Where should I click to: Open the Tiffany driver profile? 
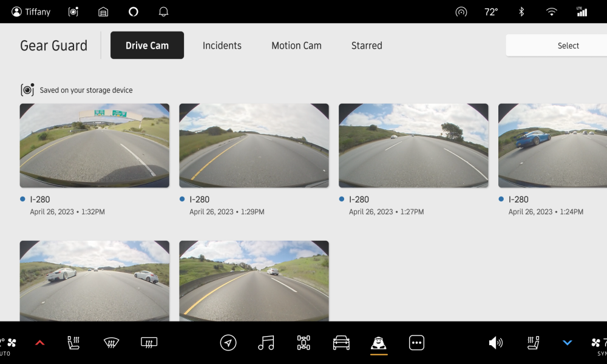(31, 12)
